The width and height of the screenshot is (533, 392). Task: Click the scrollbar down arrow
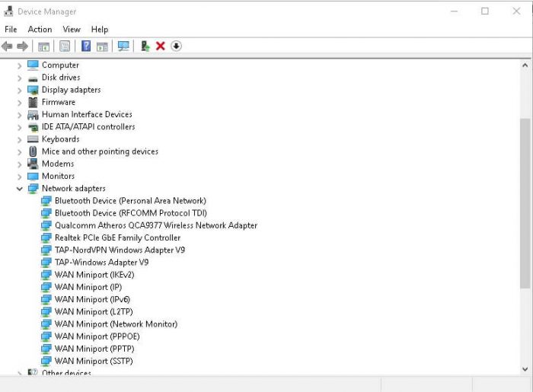525,369
